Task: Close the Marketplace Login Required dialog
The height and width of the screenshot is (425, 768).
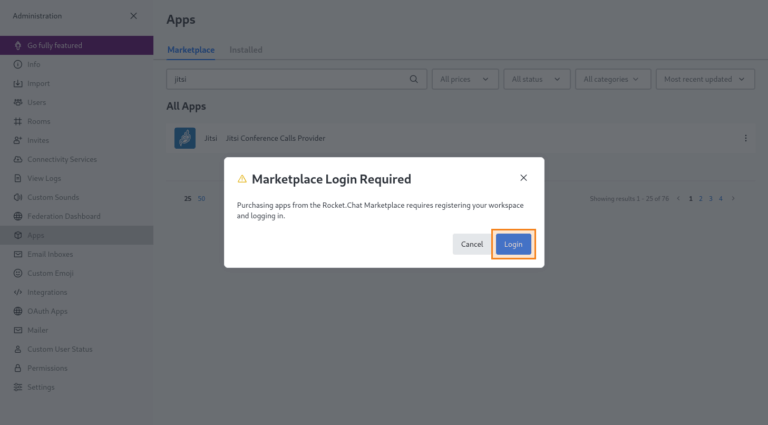Action: pos(523,178)
